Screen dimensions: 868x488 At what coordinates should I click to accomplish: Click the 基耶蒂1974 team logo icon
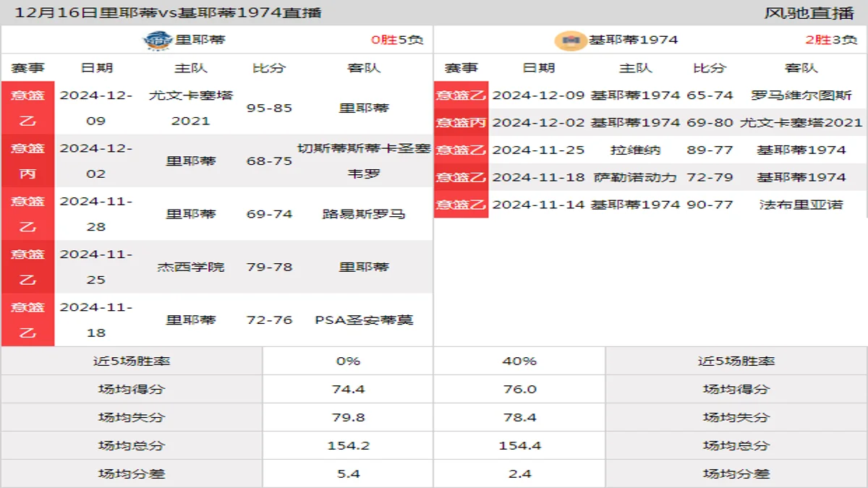click(x=571, y=40)
